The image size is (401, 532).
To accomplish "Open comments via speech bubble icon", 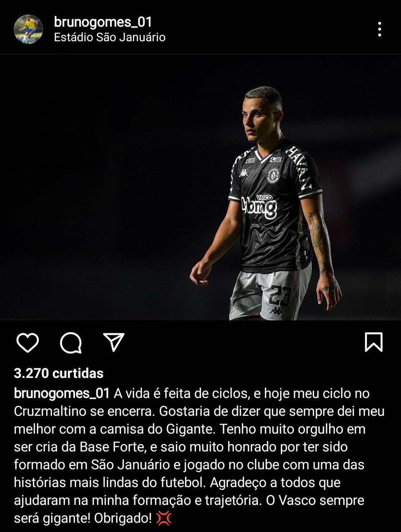I will pos(71,343).
